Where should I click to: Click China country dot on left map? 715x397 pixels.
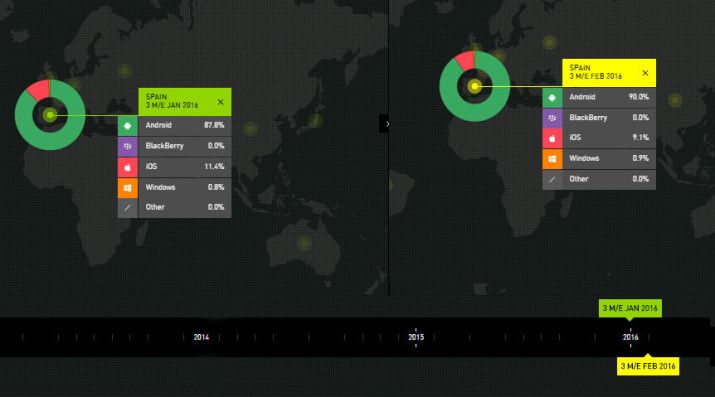click(x=250, y=129)
